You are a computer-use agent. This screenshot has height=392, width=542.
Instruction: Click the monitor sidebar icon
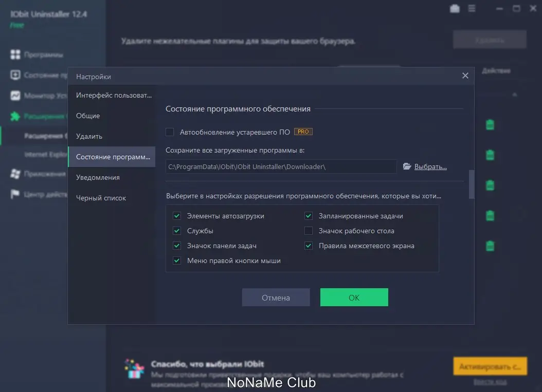pyautogui.click(x=15, y=96)
